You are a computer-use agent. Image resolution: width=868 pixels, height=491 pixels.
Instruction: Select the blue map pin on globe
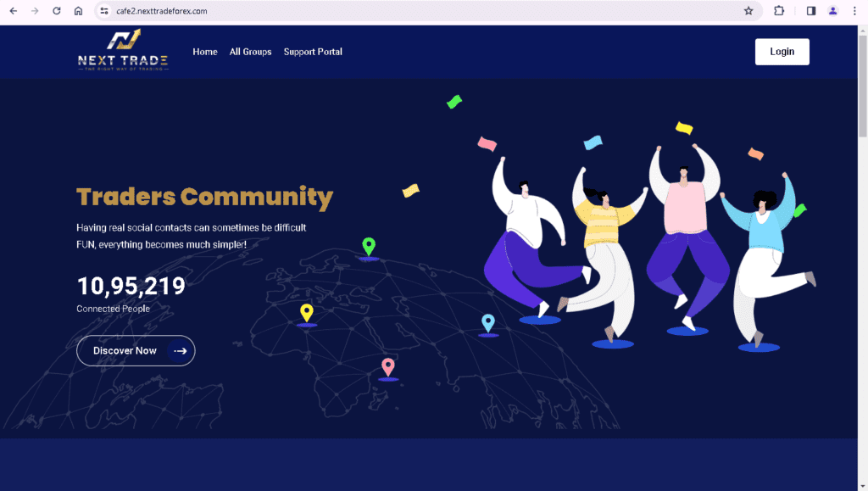487,323
